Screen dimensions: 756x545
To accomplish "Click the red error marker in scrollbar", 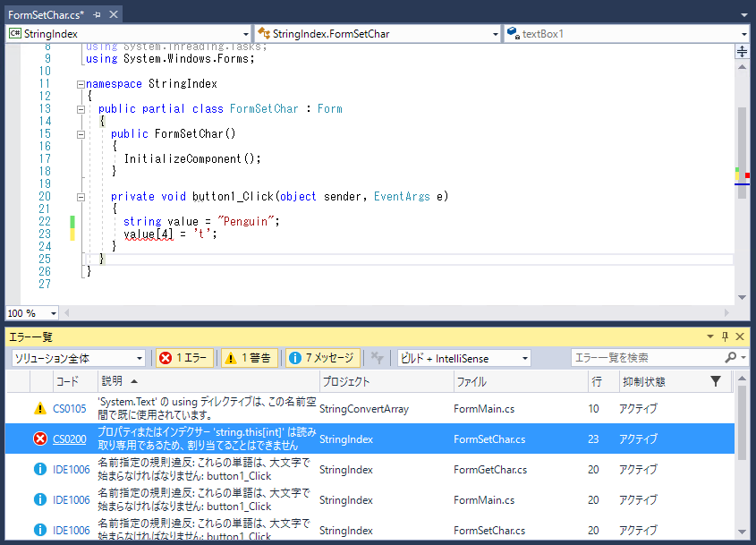I will [747, 175].
